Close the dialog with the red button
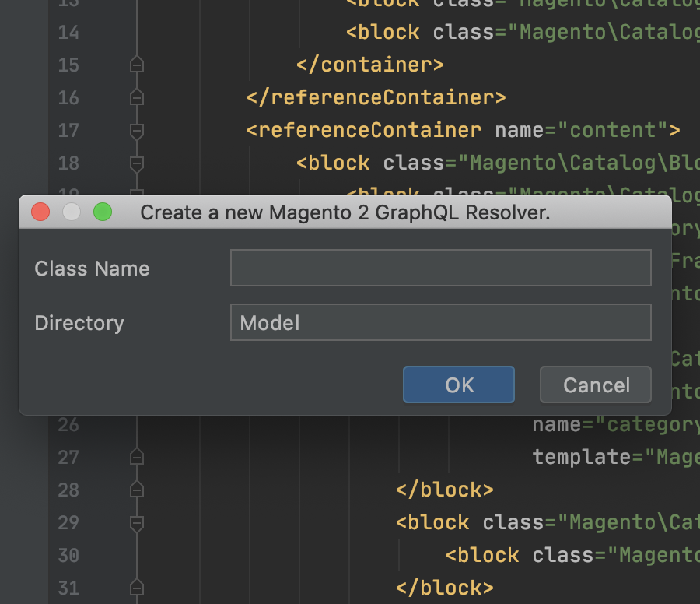Viewport: 700px width, 604px height. click(x=40, y=212)
